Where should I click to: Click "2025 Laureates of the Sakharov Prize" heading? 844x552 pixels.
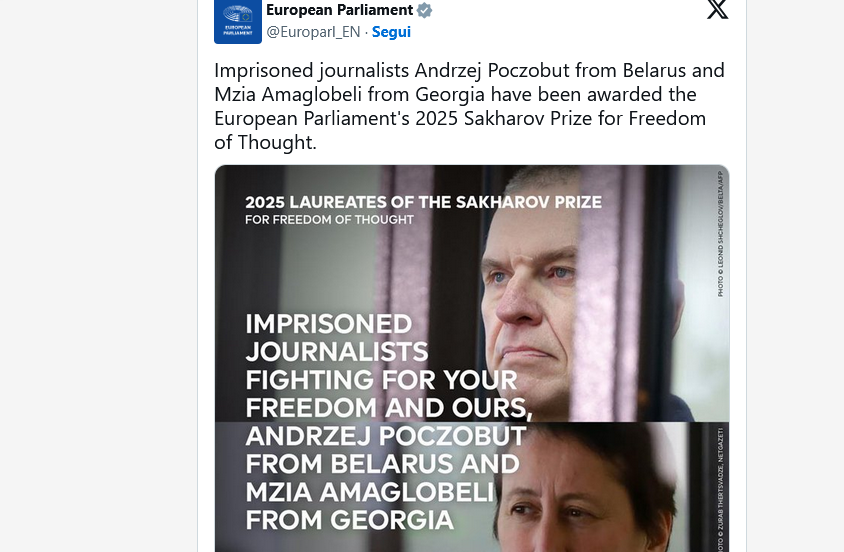423,203
